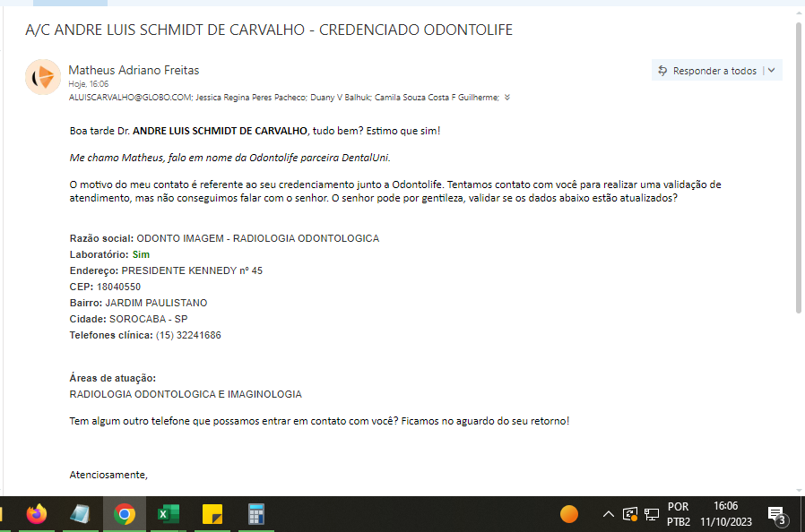Click the email pane vertical scrollbar
Screen dimensions: 805x532
click(x=799, y=167)
